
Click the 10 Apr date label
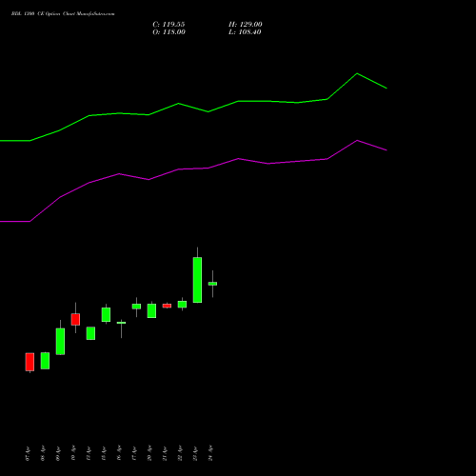73,453
